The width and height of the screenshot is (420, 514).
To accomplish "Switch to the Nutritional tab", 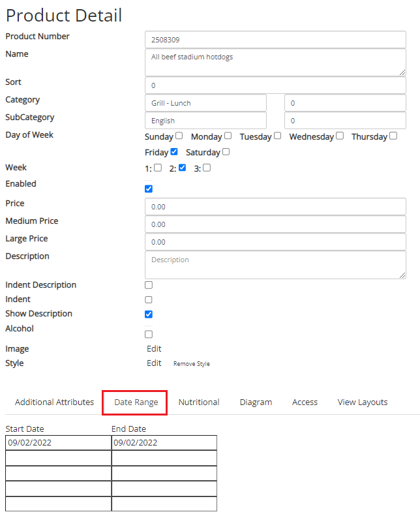I will coord(199,402).
